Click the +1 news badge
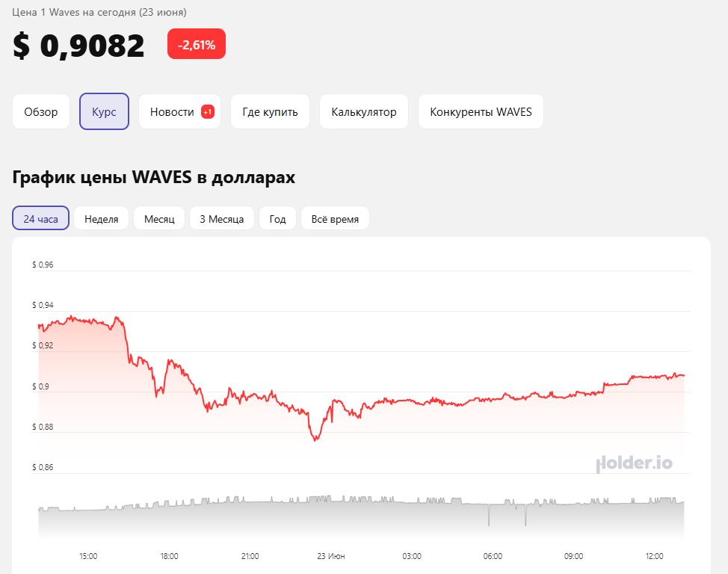The image size is (728, 574). tap(208, 112)
